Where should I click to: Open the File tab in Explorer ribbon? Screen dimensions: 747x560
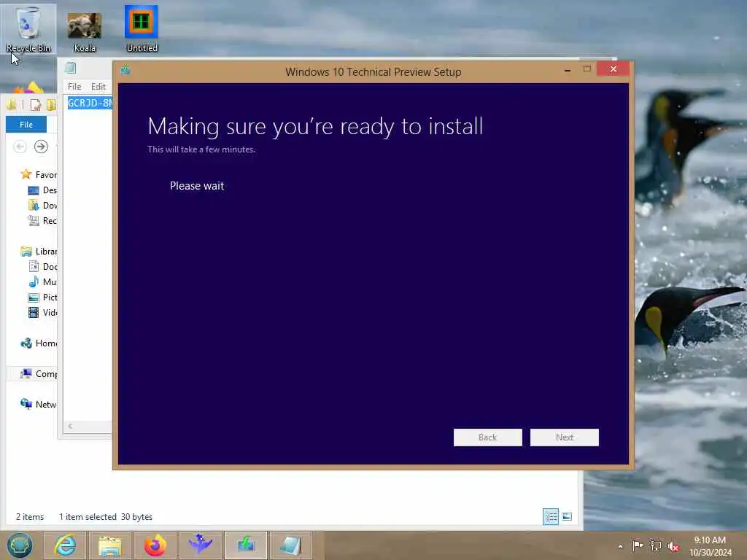coord(26,124)
